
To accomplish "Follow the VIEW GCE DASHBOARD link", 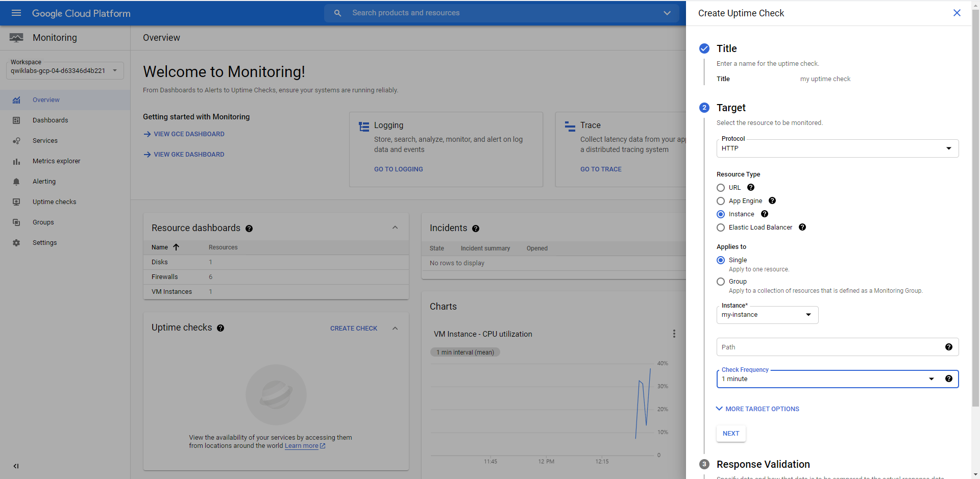I will coord(184,134).
